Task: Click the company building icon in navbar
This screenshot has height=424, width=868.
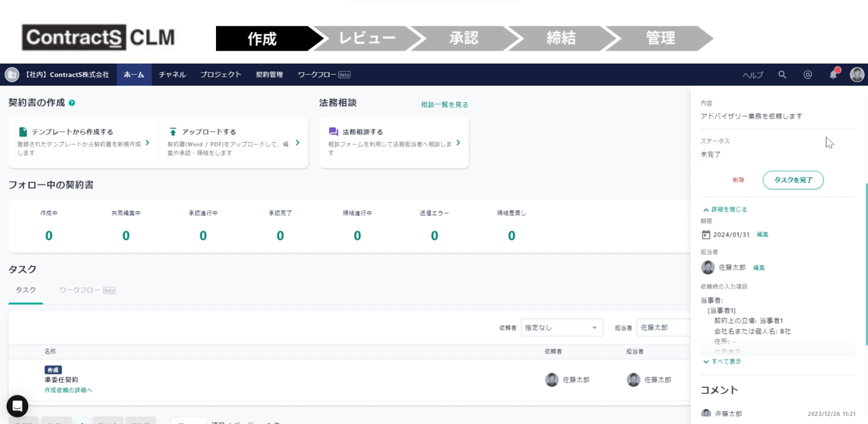Action: pyautogui.click(x=12, y=75)
